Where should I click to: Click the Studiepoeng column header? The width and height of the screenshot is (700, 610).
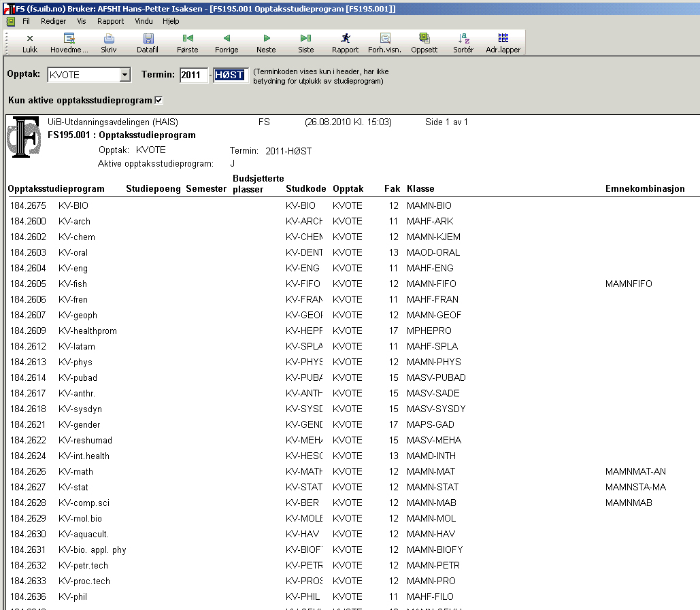[x=153, y=189]
